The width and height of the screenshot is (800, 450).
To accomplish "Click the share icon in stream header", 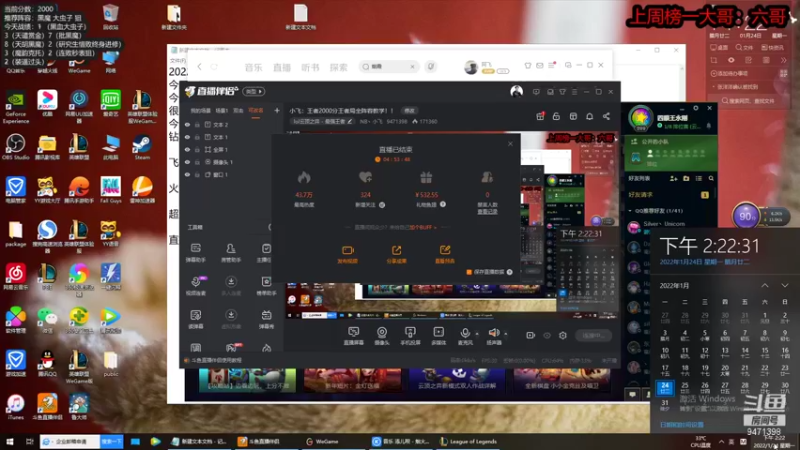I will point(606,116).
